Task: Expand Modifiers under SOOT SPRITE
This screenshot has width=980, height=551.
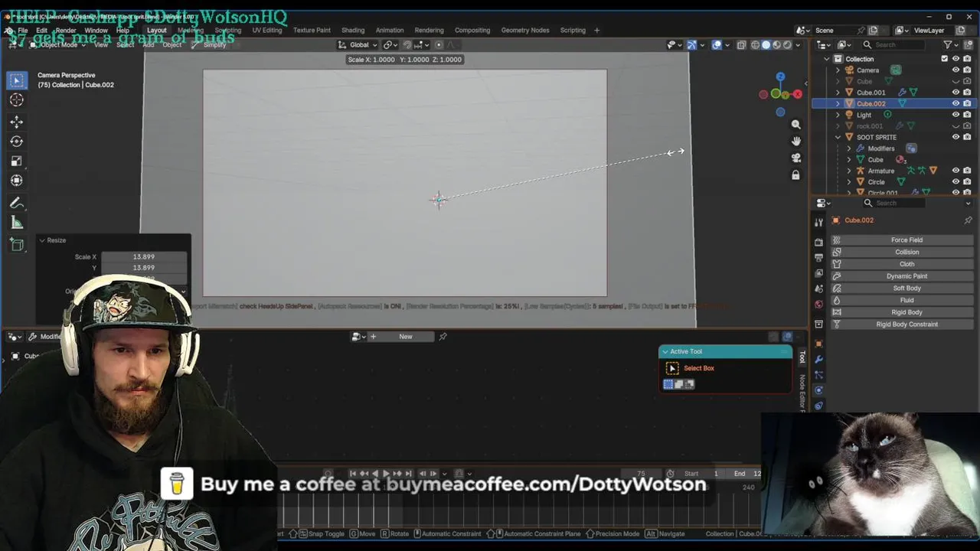Action: pos(848,148)
